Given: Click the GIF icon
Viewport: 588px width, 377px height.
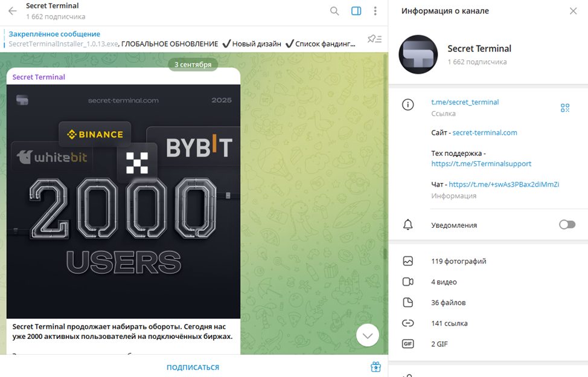Looking at the screenshot, I should tap(407, 344).
